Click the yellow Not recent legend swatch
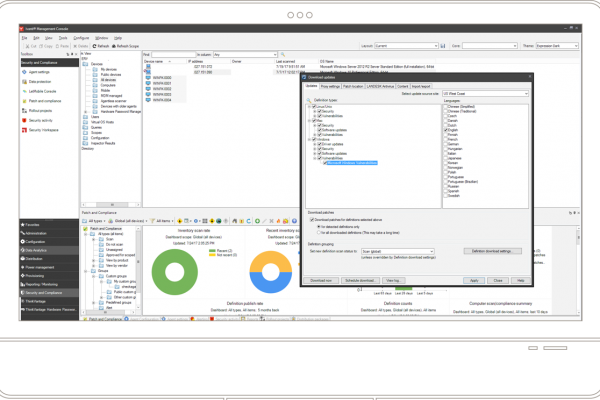 [x=212, y=255]
